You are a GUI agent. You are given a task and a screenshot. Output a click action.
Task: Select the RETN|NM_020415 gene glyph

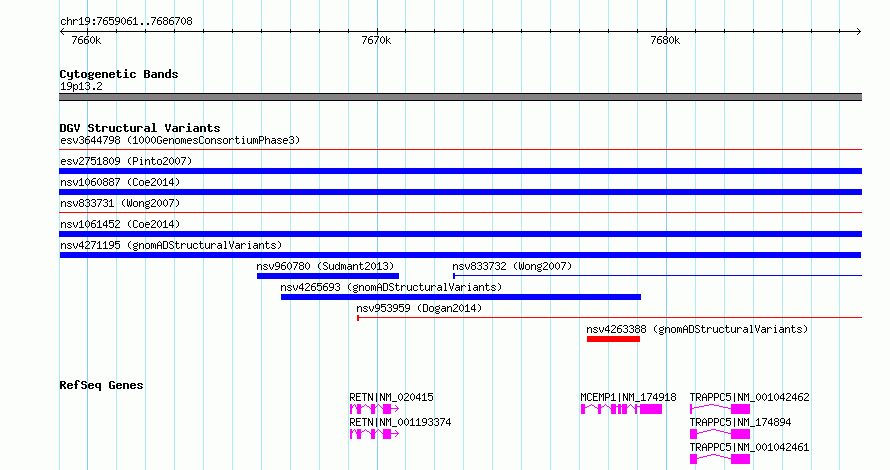(x=375, y=409)
